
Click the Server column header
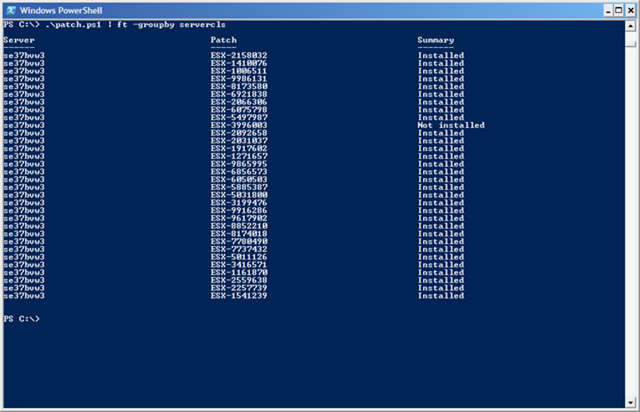click(19, 40)
